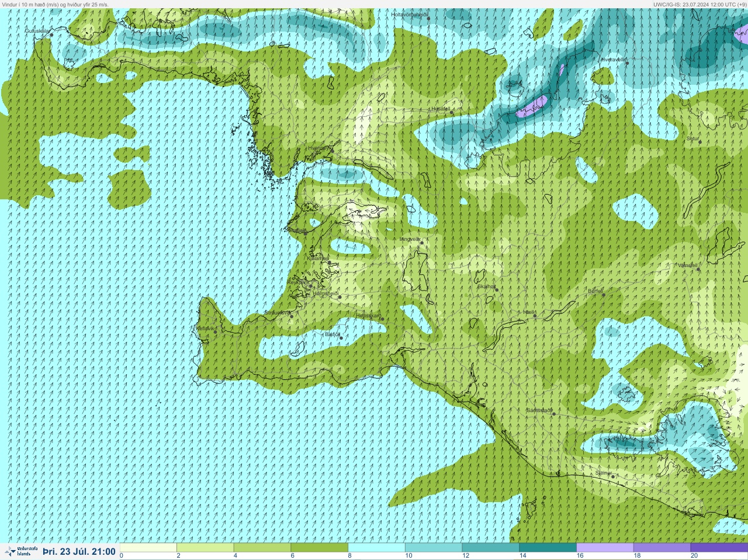Click the Veðurstofa Íslands logo

tap(20, 551)
